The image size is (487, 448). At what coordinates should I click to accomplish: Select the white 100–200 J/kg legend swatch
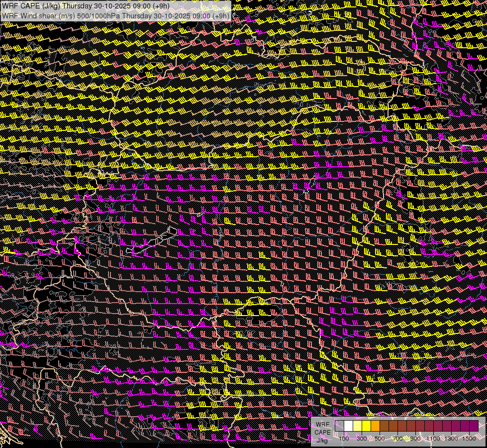348,426
